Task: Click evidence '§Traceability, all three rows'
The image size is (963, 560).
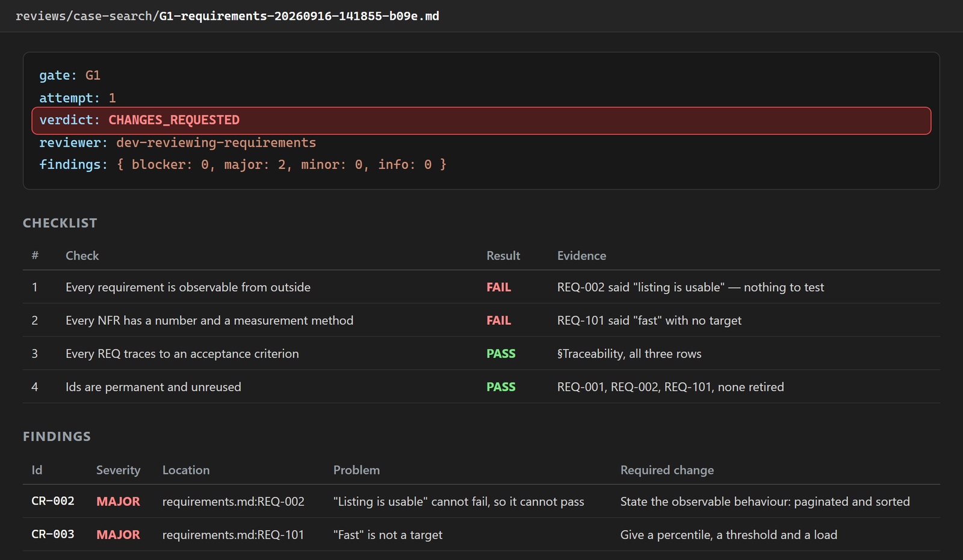Action: click(x=630, y=354)
